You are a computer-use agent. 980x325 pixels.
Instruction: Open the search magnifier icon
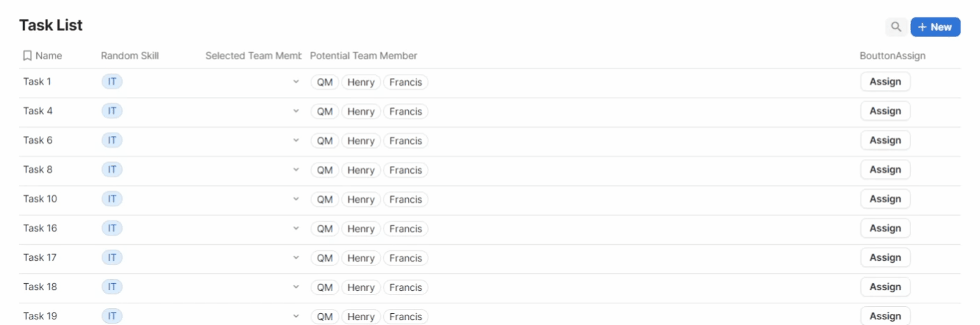click(x=896, y=27)
